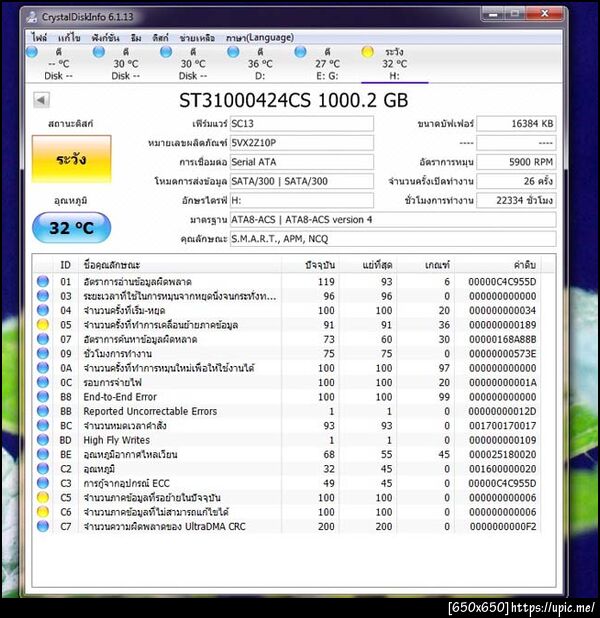The height and width of the screenshot is (618, 600).
Task: Click the disk title ST31000424CS 1000.2 GB
Action: [293, 100]
